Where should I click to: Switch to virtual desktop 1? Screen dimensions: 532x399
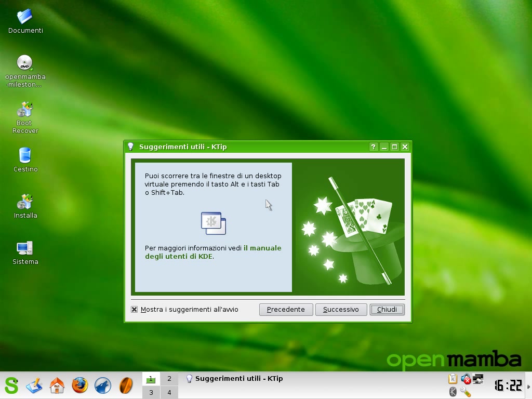(x=151, y=379)
